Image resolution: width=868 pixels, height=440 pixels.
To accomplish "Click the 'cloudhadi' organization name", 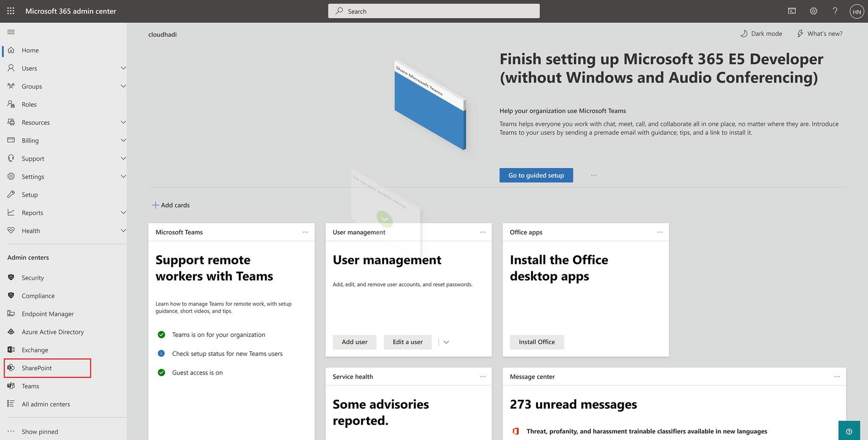I will coord(163,34).
